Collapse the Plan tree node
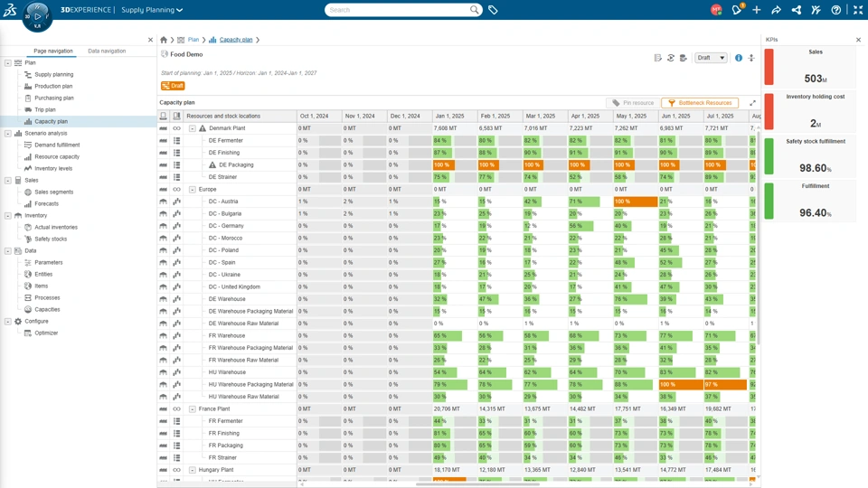868x488 pixels. click(x=8, y=63)
